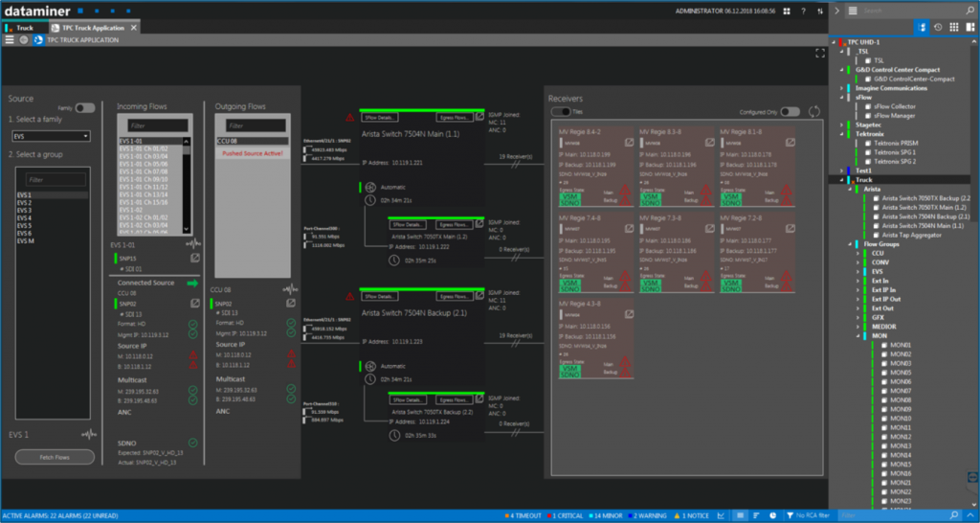
Task: Select CCU 08 in Outgoing Flows list
Action: [253, 142]
